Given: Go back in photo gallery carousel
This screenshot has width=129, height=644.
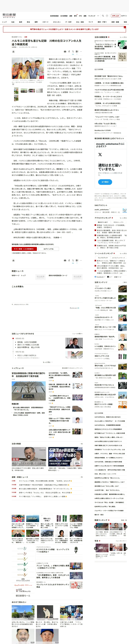Looking at the screenshot, I should tap(96, 548).
